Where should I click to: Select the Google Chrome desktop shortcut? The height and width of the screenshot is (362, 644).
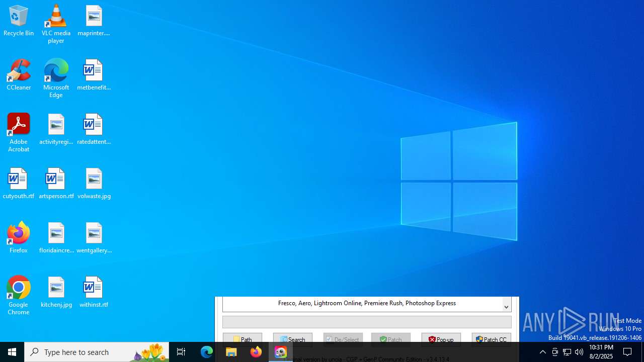(x=19, y=296)
